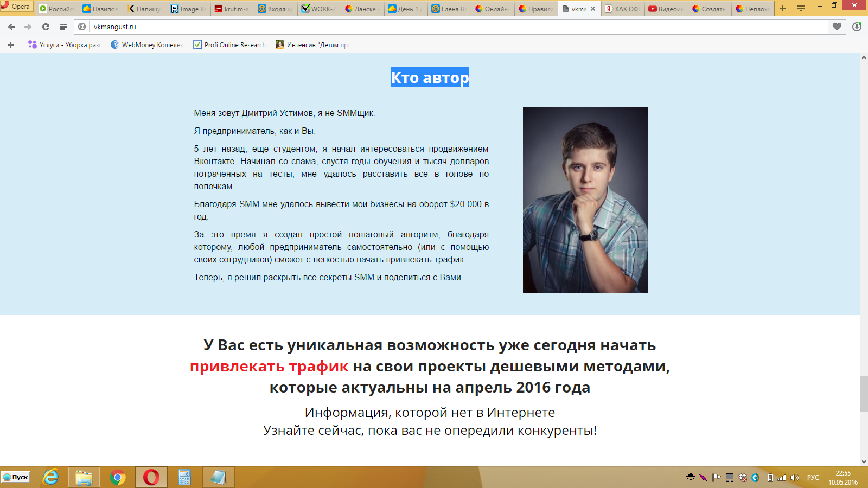Switch to the 'krutim-a' tab

232,9
